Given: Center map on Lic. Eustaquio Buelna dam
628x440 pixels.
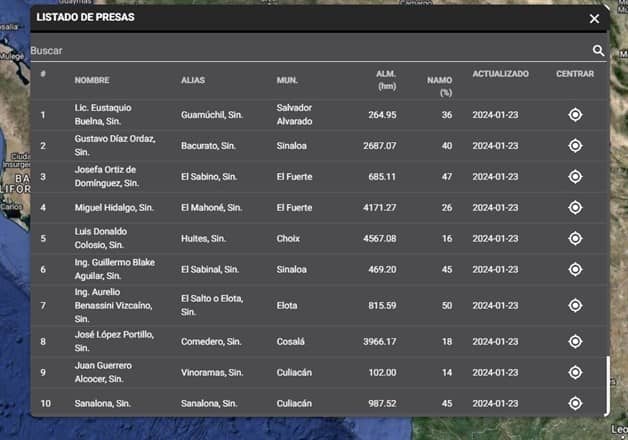Looking at the screenshot, I should [575, 115].
